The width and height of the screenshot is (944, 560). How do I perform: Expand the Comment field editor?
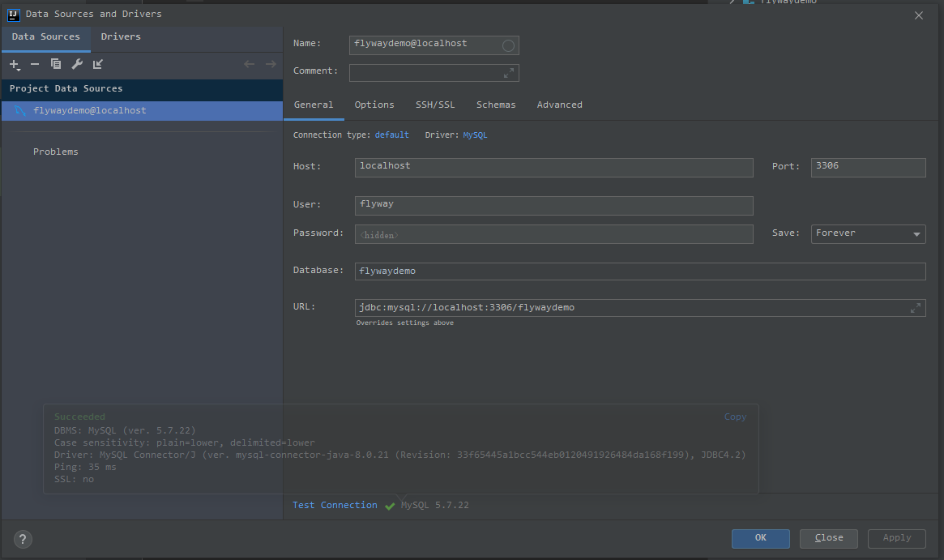509,73
